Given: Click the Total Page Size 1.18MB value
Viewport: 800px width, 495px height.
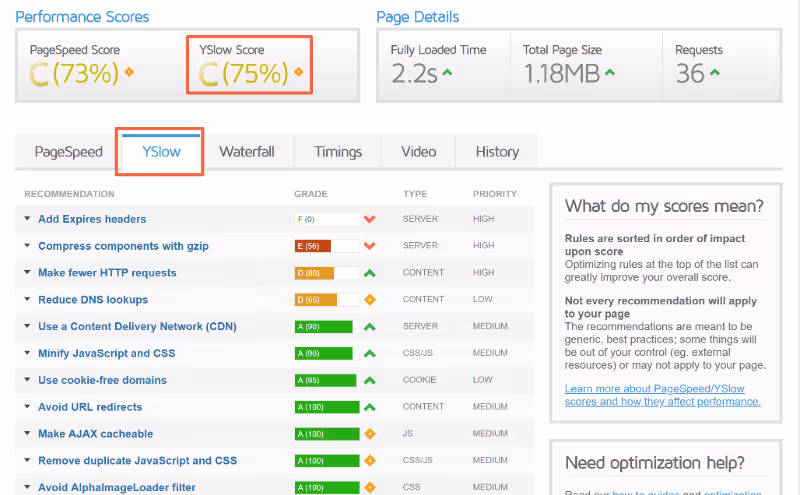Looking at the screenshot, I should (562, 73).
